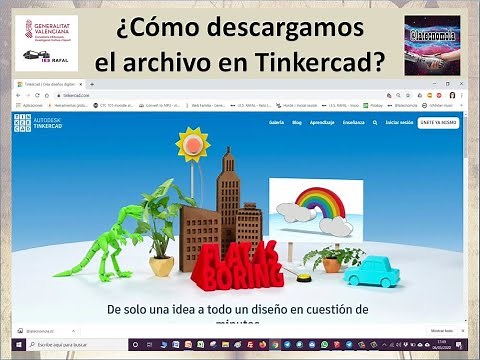Viewport: 480px width, 360px height.
Task: Go to Aprendizaje section
Action: tap(322, 122)
